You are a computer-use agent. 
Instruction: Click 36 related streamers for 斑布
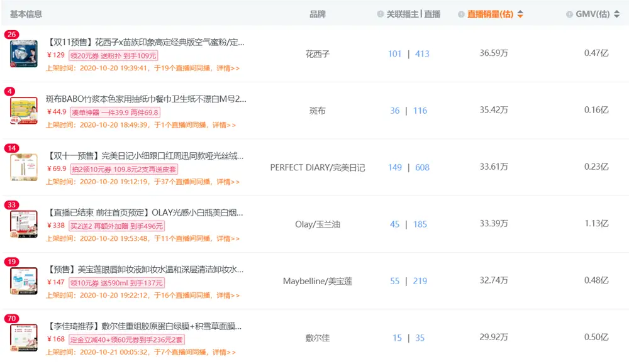(395, 111)
